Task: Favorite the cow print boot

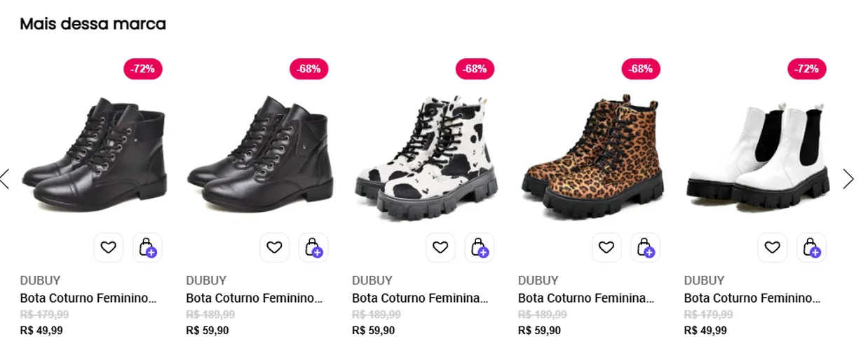Action: point(440,247)
